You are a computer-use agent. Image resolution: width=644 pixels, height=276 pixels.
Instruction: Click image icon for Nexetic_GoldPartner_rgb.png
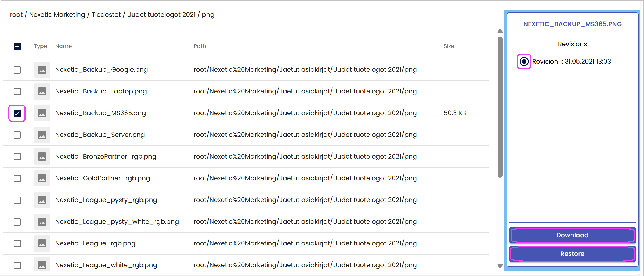pos(42,178)
